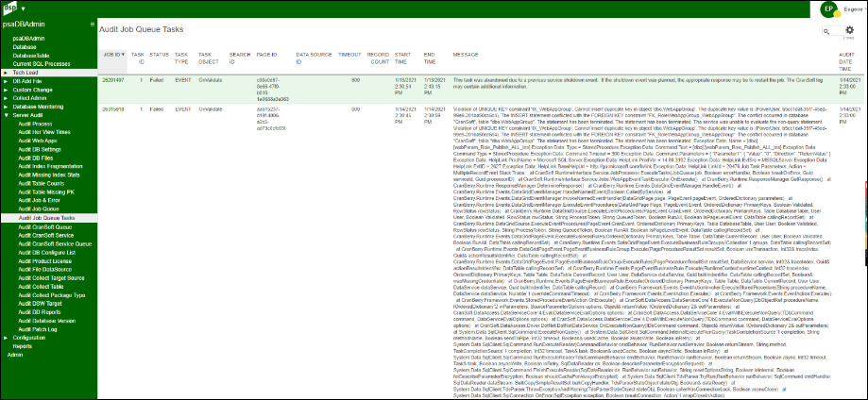The height and width of the screenshot is (400, 868).
Task: Open Audit DB Configure List in sidebar
Action: click(x=46, y=252)
